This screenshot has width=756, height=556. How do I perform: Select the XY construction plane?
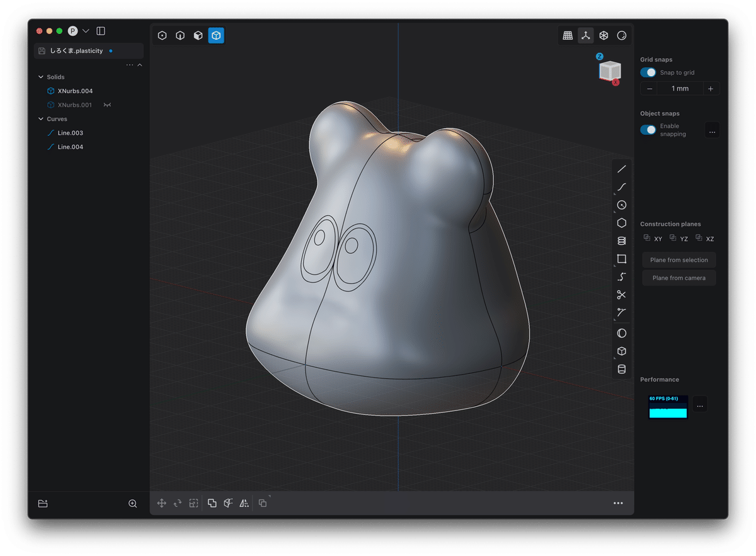tap(653, 239)
